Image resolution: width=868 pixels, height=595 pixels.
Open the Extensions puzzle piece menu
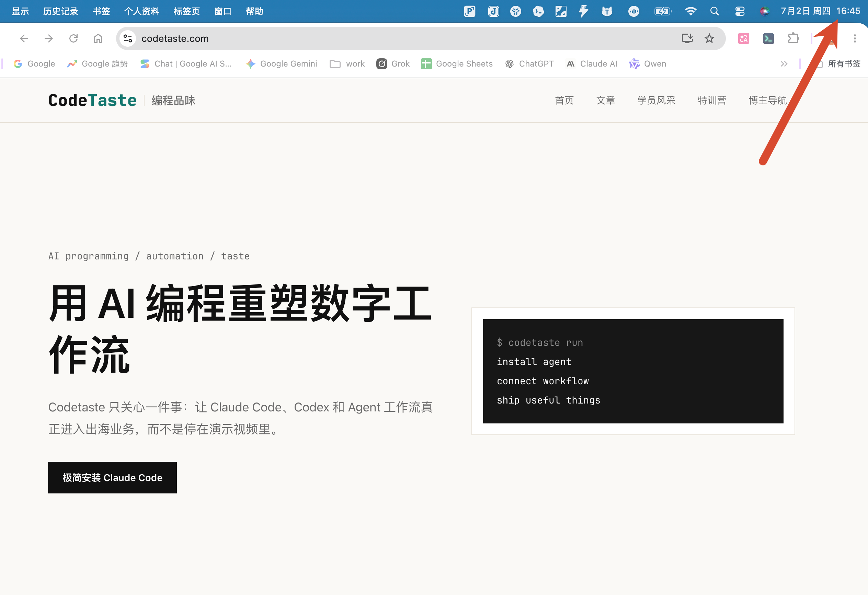pyautogui.click(x=793, y=38)
